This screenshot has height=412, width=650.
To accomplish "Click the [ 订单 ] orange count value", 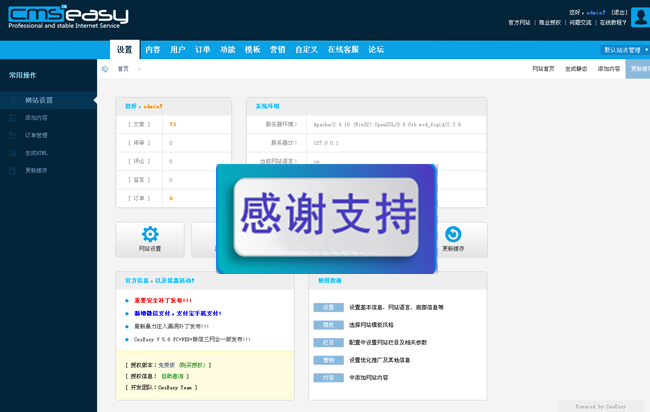I will 171,199.
